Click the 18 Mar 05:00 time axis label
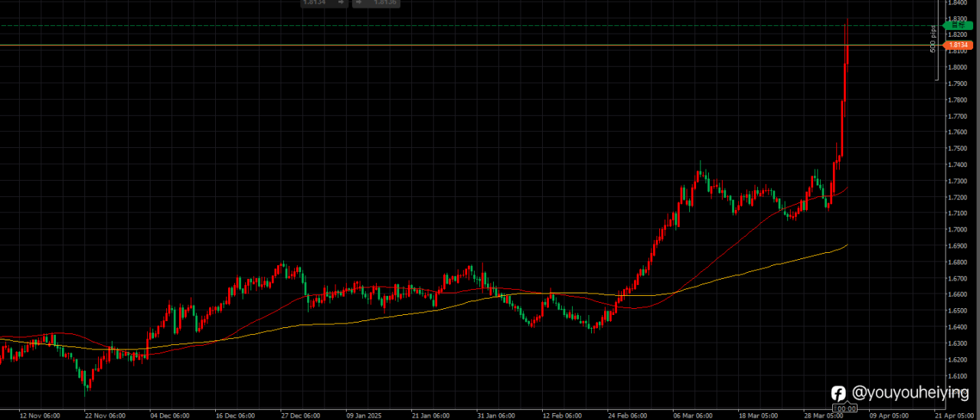 759,415
